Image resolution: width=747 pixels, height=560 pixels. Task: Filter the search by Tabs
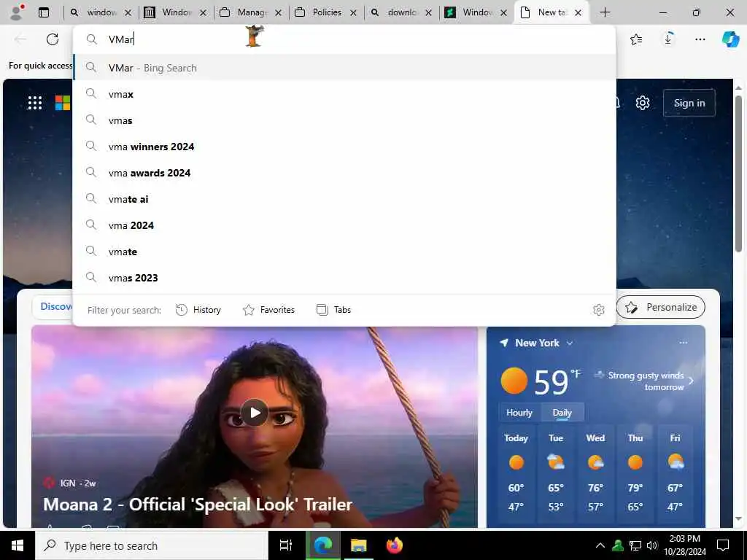[333, 310]
